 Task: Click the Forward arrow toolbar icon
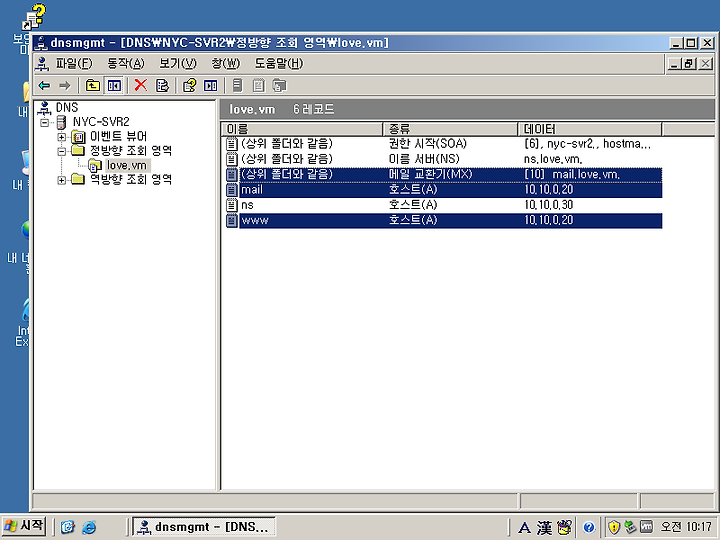65,85
